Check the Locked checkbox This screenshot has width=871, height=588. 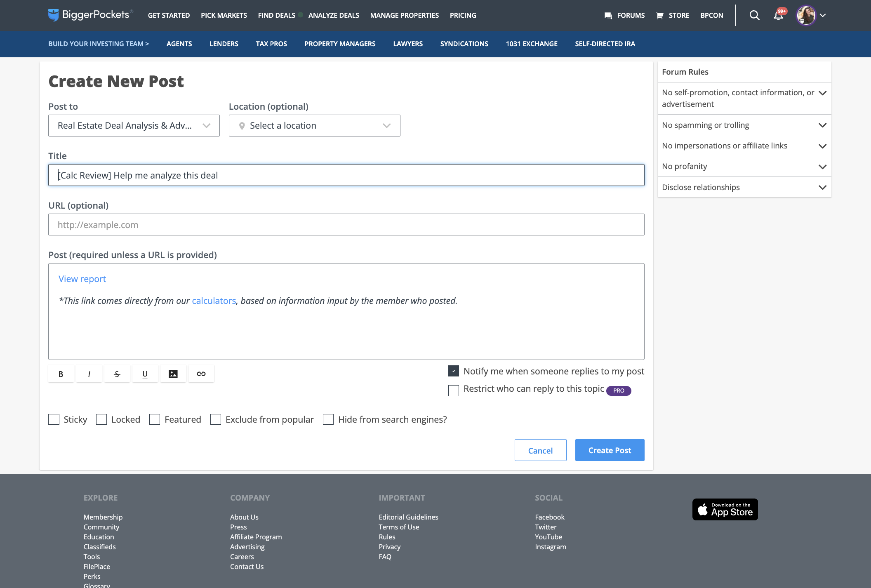click(x=101, y=419)
